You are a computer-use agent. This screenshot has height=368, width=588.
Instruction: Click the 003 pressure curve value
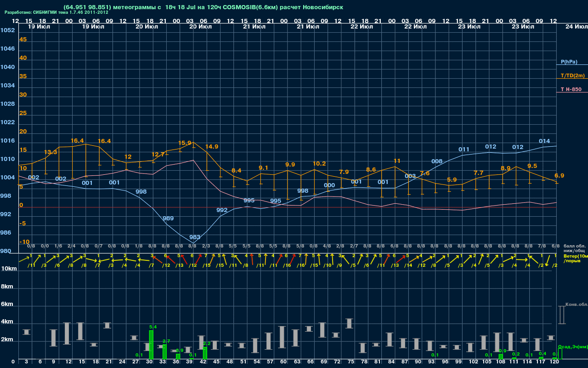410,176
